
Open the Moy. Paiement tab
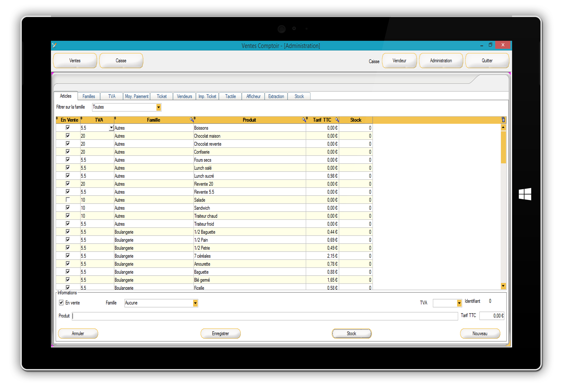point(137,96)
